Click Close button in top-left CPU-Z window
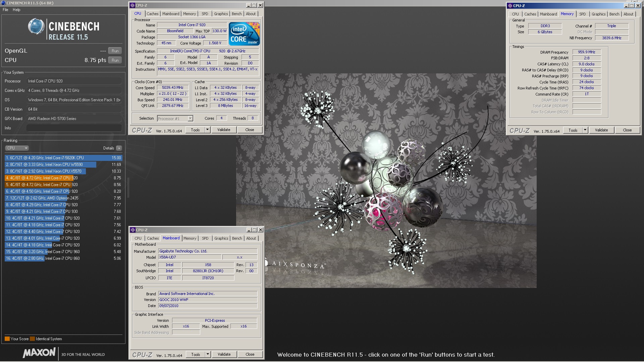 tap(250, 130)
